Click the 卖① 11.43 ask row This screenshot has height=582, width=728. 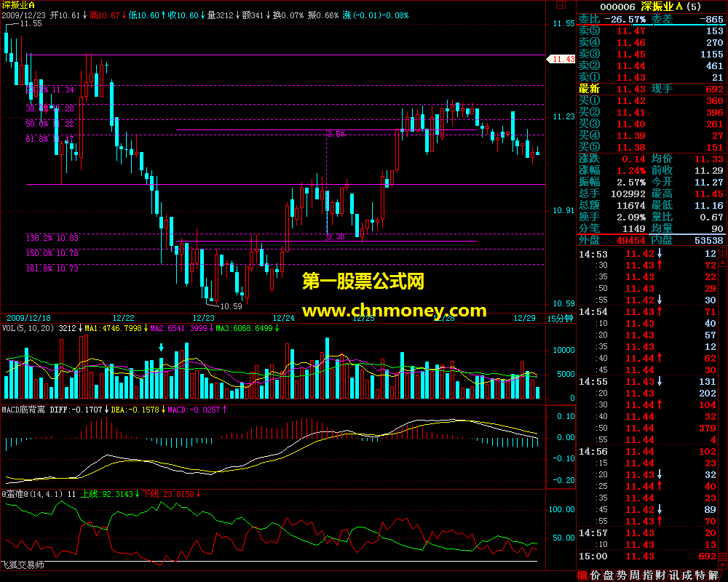(x=652, y=78)
